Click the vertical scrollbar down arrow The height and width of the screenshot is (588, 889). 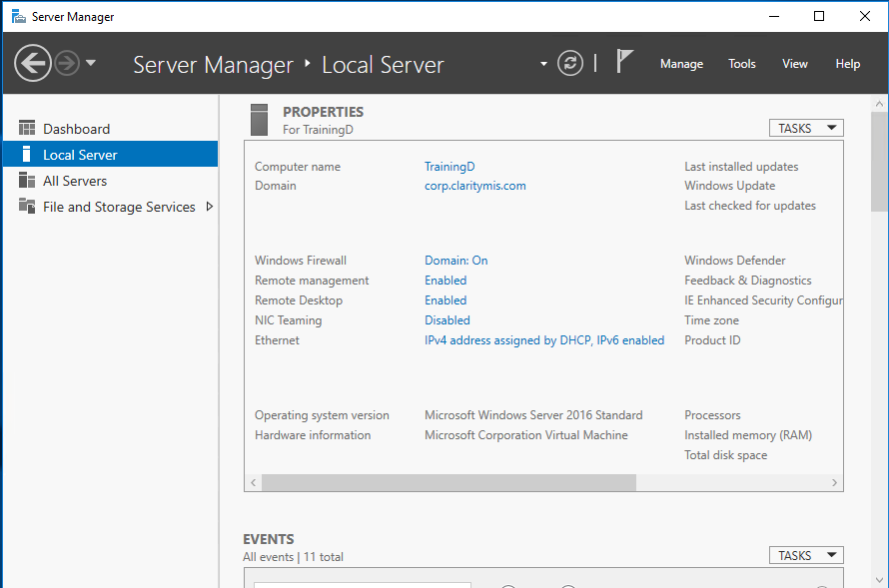(879, 580)
